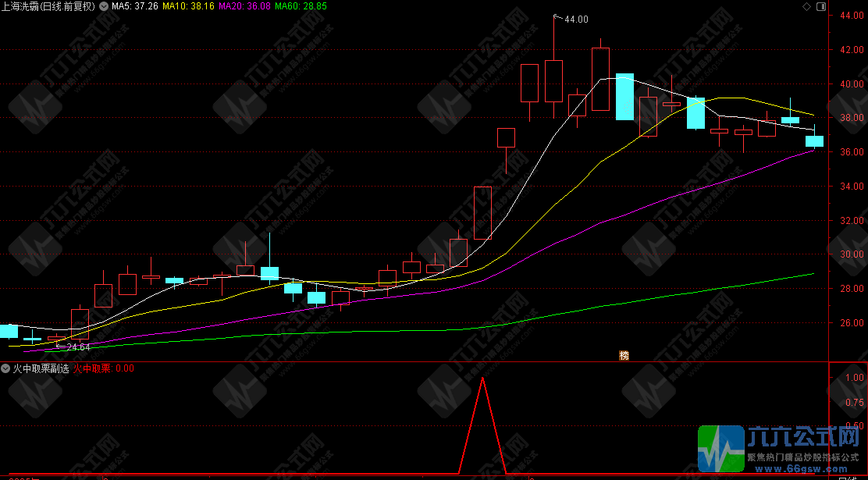Click the 火中取栗: 0.00 value label
This screenshot has width=868, height=480.
(104, 368)
